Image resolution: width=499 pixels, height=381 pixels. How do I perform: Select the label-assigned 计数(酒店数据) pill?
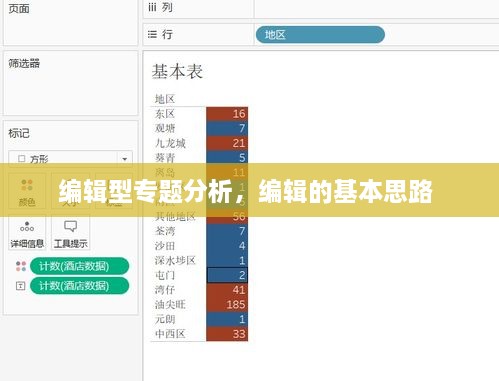pyautogui.click(x=79, y=286)
